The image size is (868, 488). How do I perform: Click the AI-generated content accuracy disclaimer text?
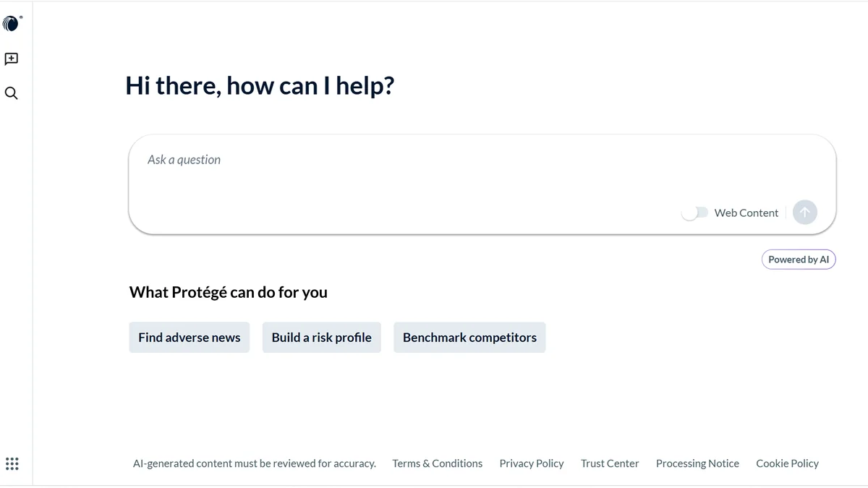[255, 463]
